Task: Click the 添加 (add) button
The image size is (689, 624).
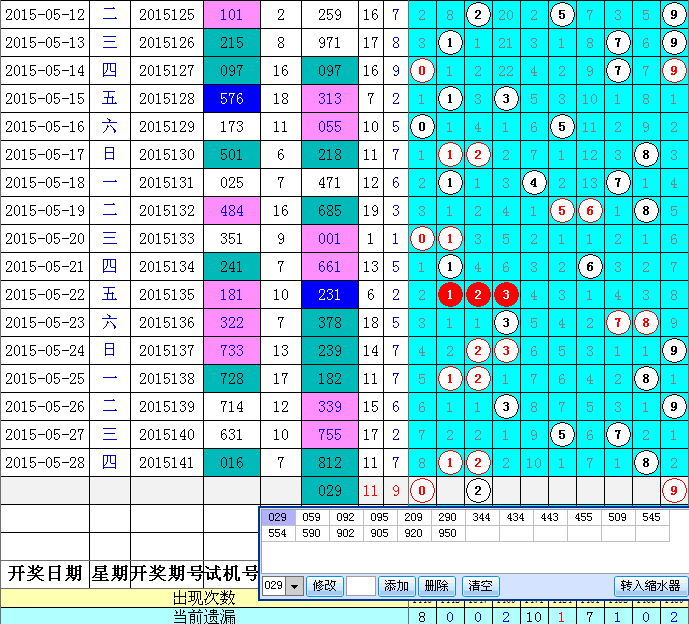Action: coord(397,586)
